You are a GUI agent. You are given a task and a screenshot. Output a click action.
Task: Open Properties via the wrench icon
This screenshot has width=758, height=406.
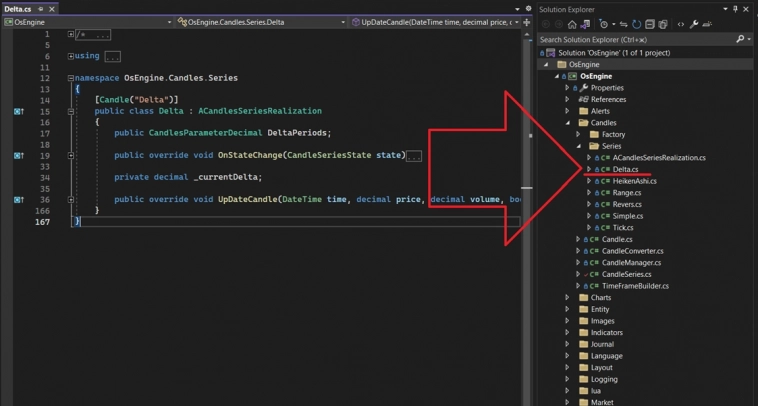click(695, 24)
